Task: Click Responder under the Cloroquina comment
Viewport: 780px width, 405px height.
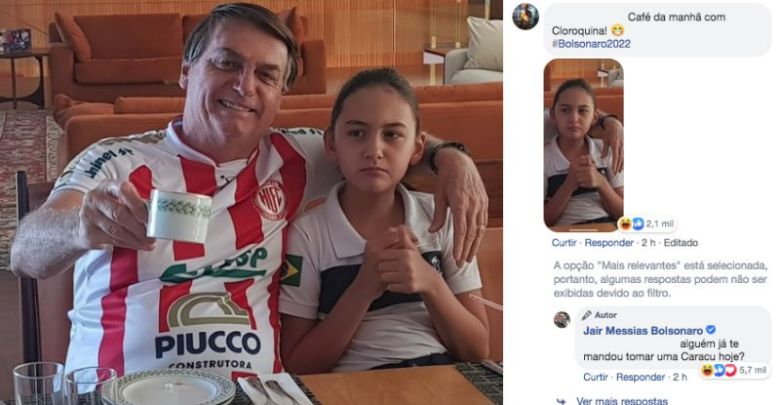Action: (609, 243)
